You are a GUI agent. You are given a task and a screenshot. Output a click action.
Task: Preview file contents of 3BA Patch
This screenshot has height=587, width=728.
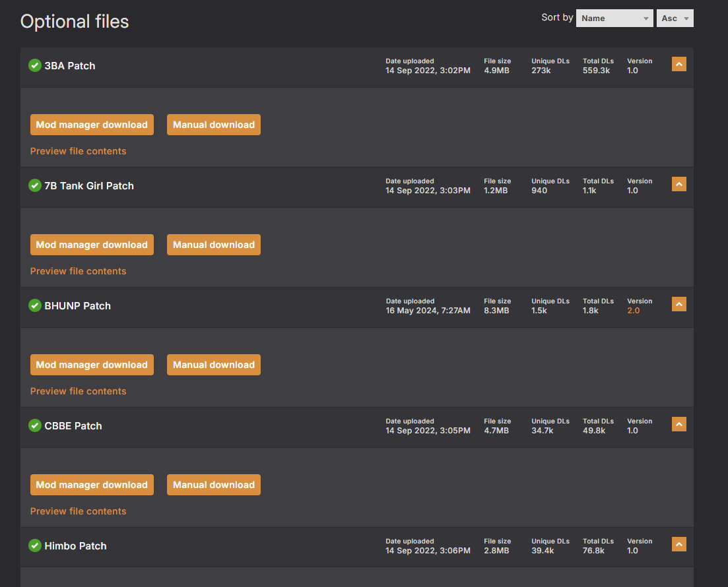click(x=78, y=151)
